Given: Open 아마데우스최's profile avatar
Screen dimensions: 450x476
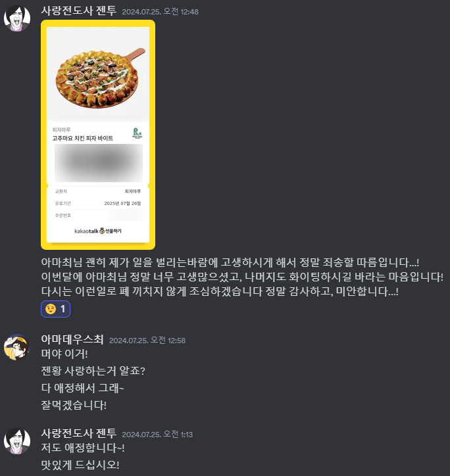Looking at the screenshot, I should coord(17,347).
